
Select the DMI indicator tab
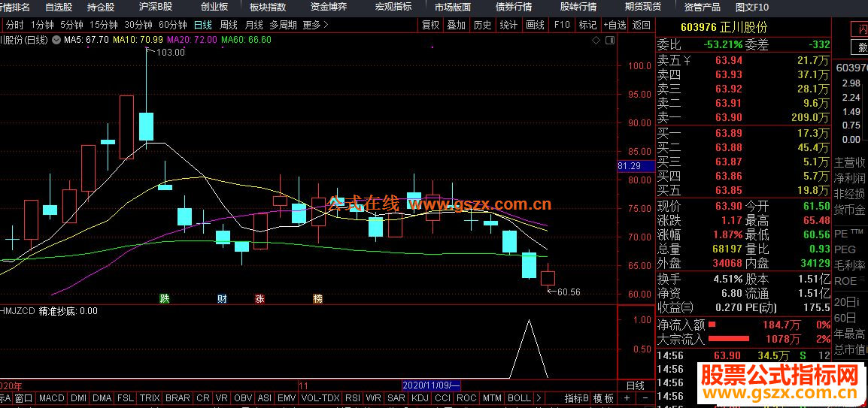pos(79,398)
